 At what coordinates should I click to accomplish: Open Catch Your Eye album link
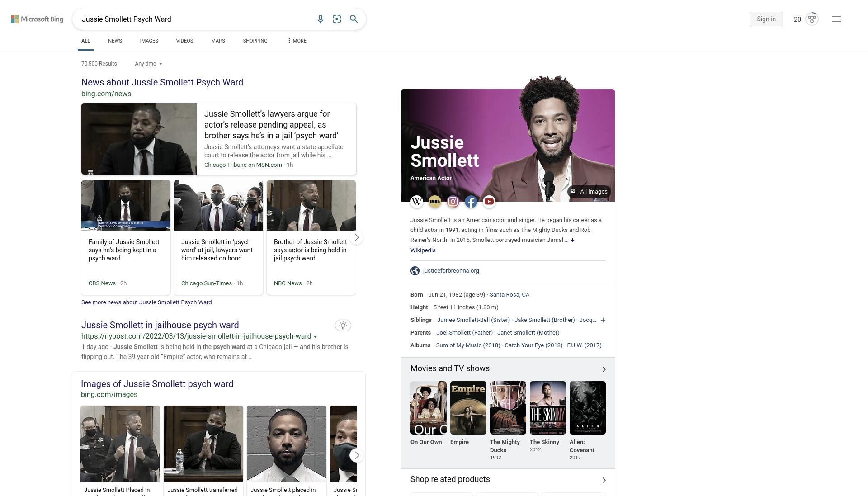point(533,345)
